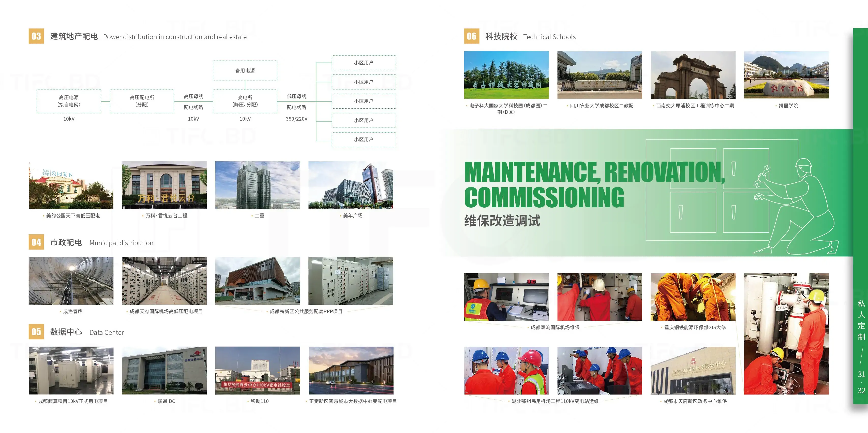Click the 移动110 caption text
Image resolution: width=868 pixels, height=433 pixels.
(259, 401)
